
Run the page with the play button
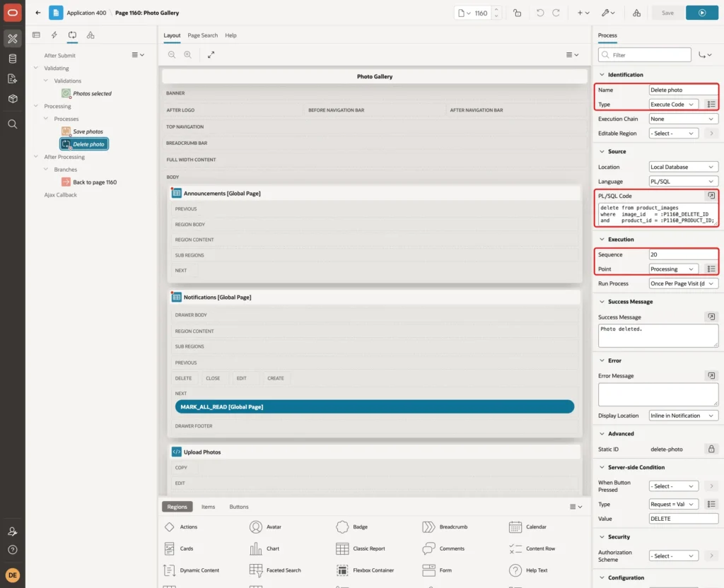pos(701,13)
